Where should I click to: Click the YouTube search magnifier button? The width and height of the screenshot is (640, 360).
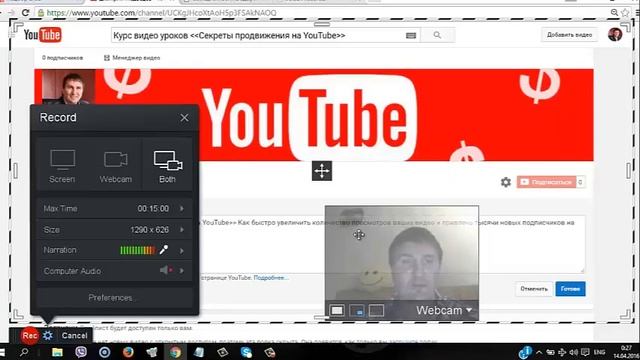(x=437, y=36)
